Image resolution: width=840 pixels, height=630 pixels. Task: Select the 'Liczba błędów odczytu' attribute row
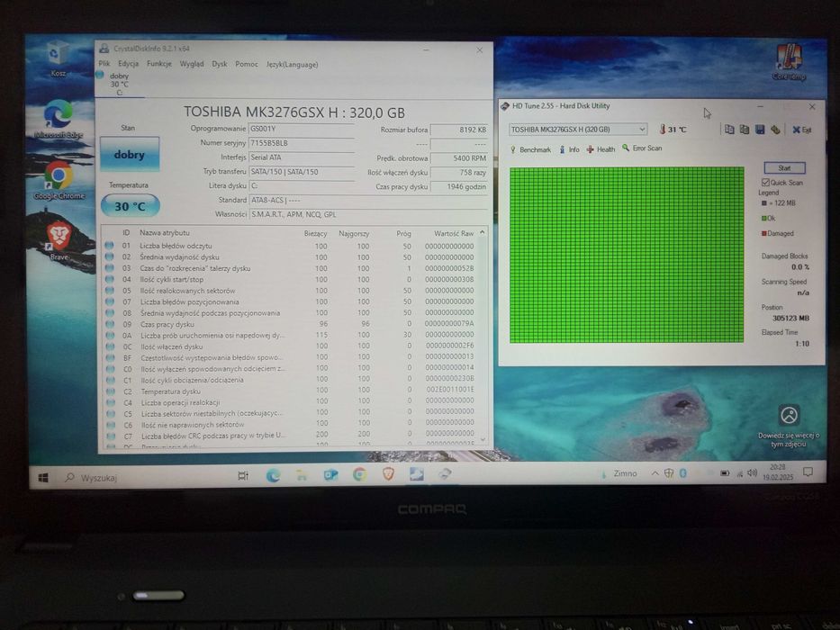(291, 246)
